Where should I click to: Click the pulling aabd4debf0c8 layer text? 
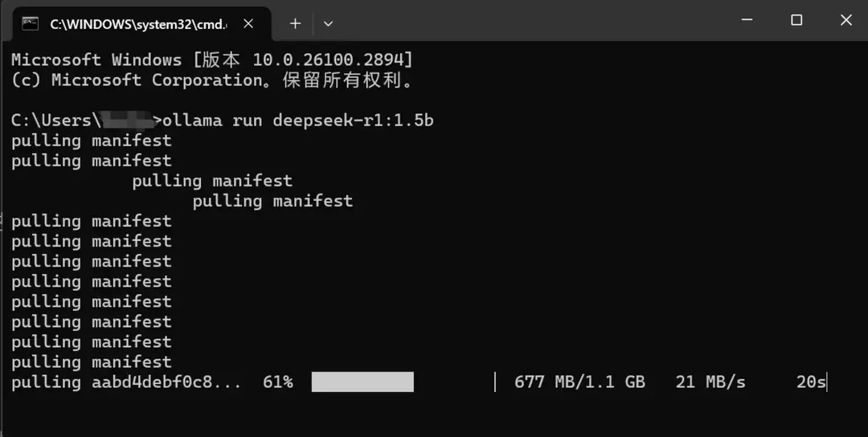point(126,382)
